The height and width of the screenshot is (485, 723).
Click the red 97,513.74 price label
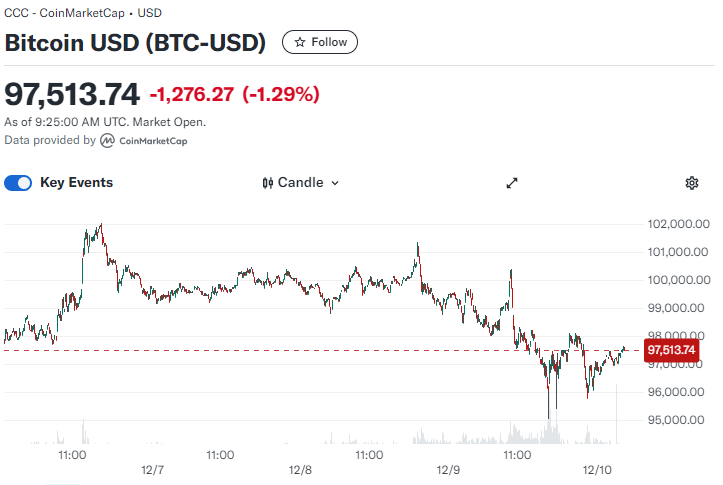click(x=671, y=350)
